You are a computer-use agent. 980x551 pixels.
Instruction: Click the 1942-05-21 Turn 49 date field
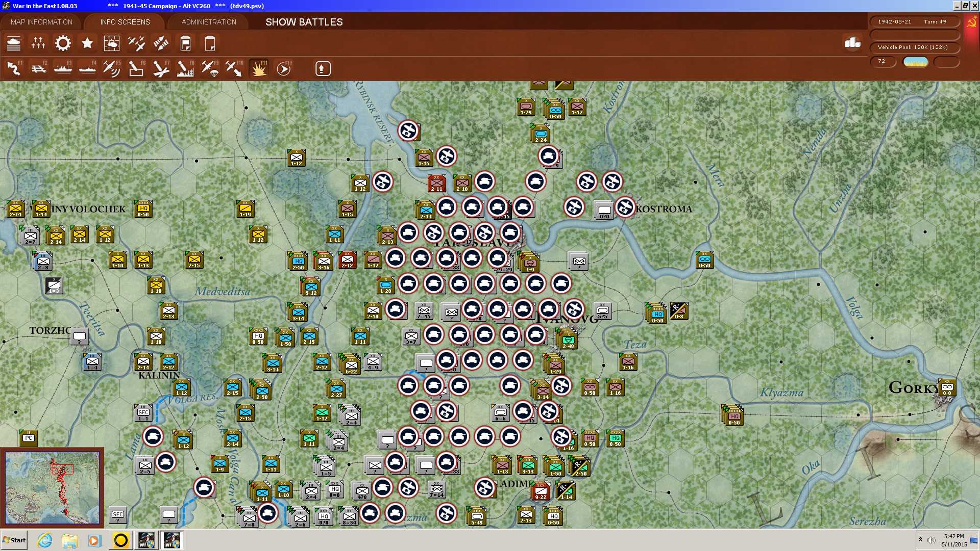click(x=914, y=22)
